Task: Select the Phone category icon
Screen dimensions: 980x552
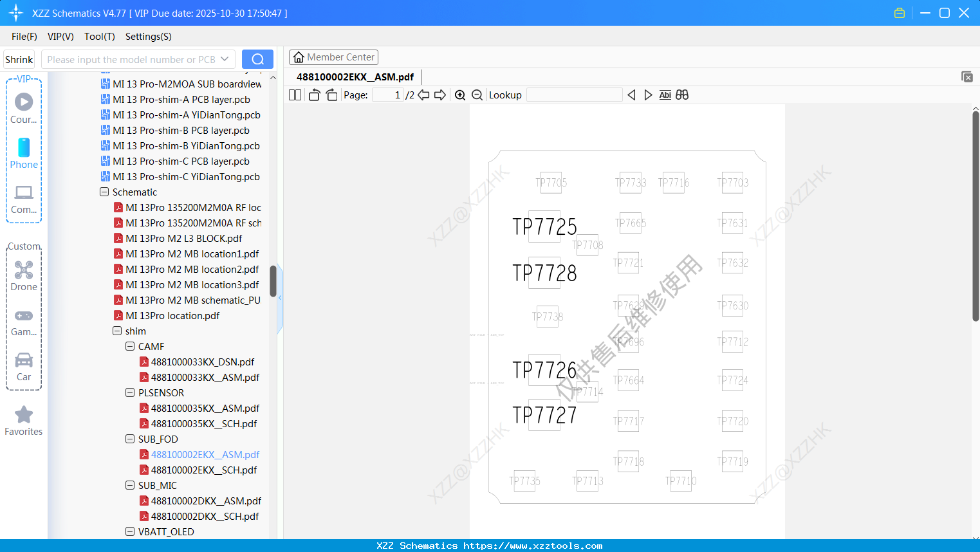Action: coord(24,153)
